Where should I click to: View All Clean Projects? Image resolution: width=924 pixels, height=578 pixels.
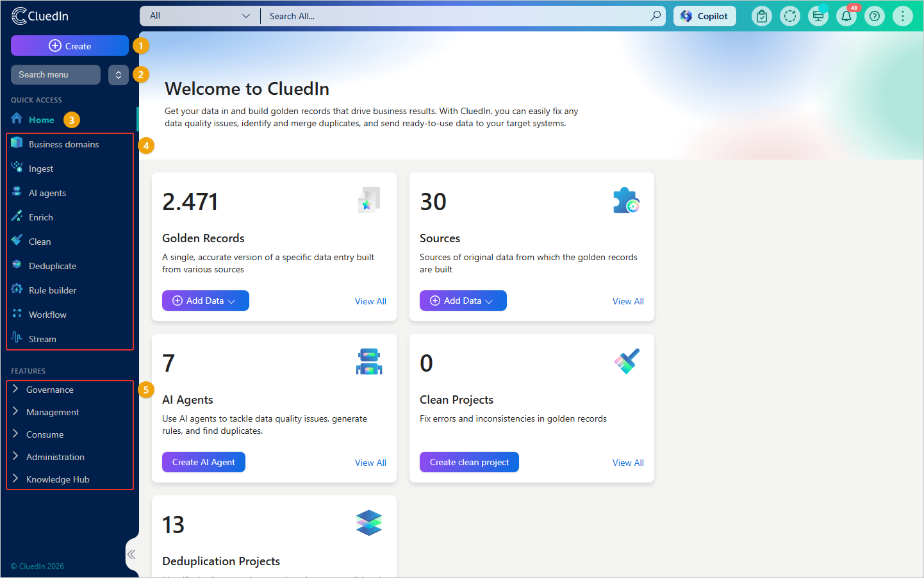point(628,463)
